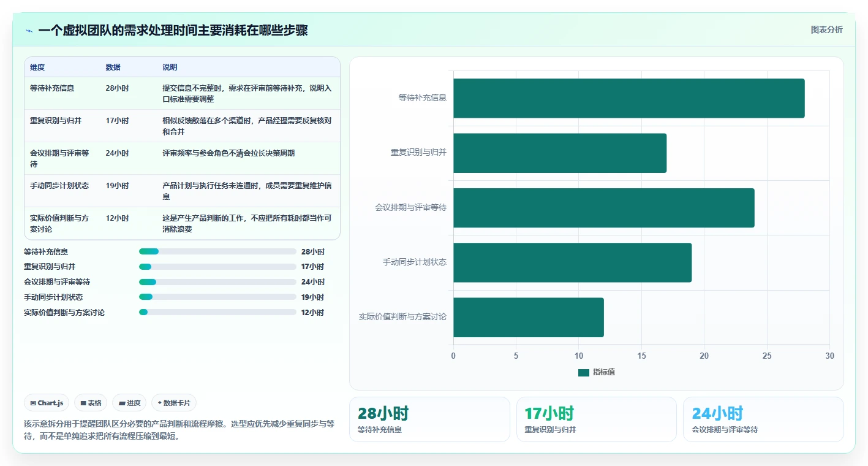
Task: Click the 28小时 progress bar for 等待补充信息
Action: pyautogui.click(x=217, y=251)
